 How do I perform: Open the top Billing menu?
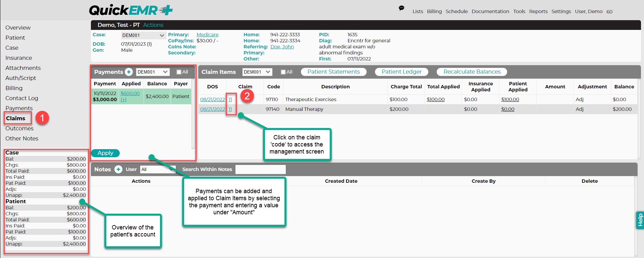point(434,11)
